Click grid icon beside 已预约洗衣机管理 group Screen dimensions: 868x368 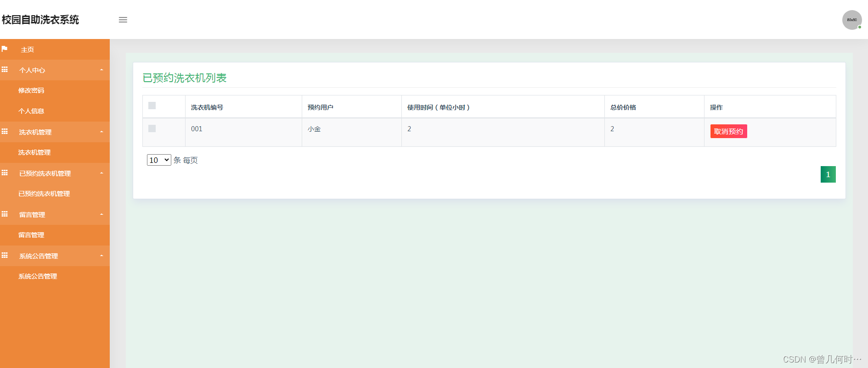coord(5,173)
